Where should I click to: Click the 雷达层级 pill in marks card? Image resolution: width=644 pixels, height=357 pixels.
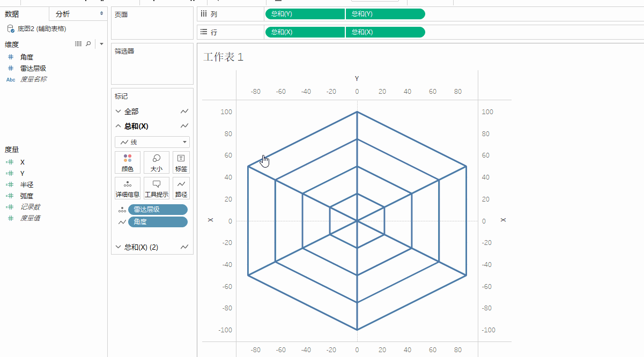(x=158, y=210)
